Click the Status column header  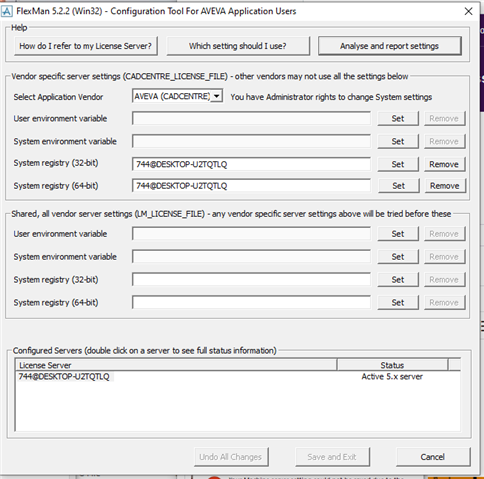coord(392,365)
